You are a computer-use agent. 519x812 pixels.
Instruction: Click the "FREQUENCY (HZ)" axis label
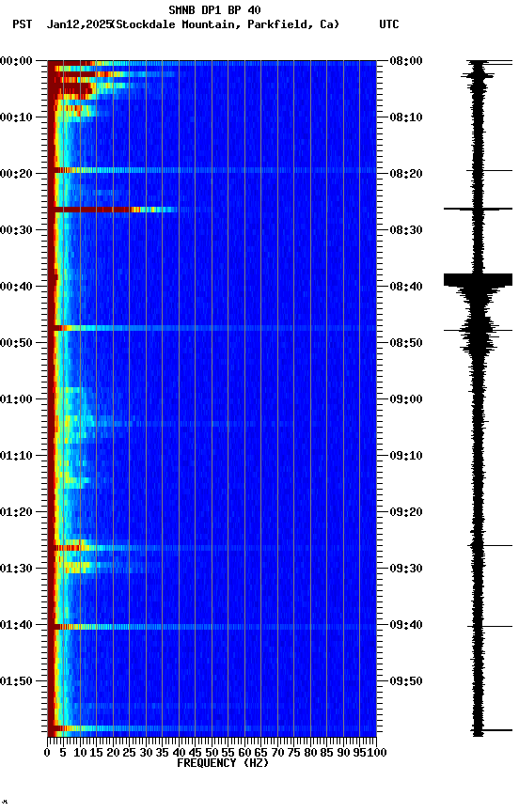(x=223, y=763)
